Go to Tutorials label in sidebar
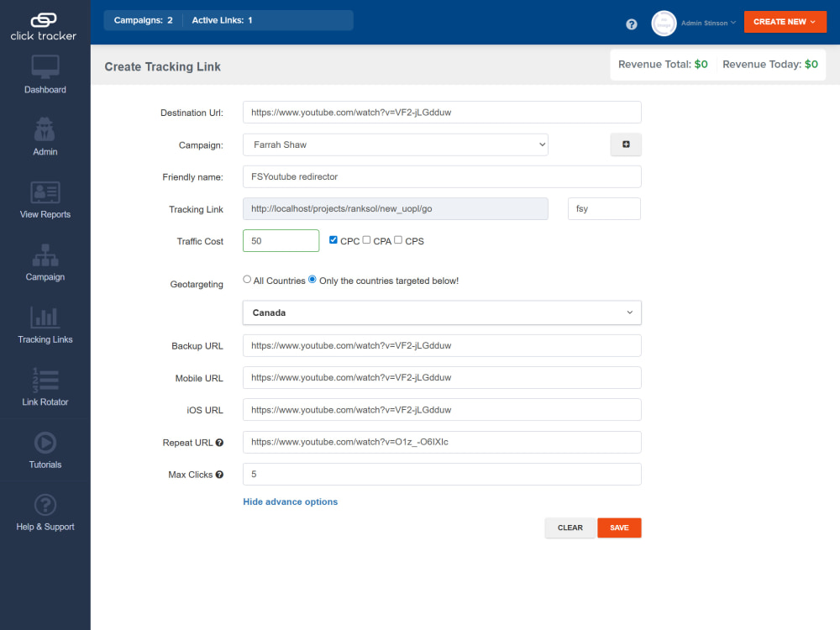Viewport: 840px width, 630px height. pyautogui.click(x=45, y=465)
